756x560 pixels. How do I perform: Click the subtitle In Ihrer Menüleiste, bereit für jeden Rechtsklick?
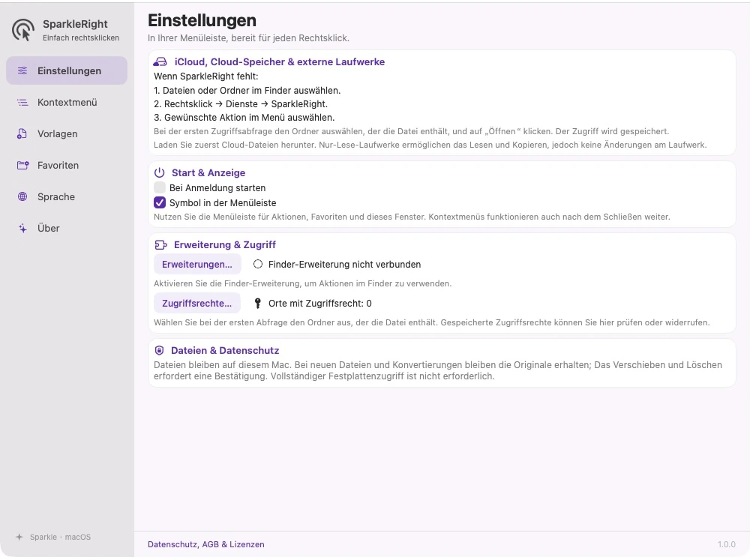pos(248,38)
